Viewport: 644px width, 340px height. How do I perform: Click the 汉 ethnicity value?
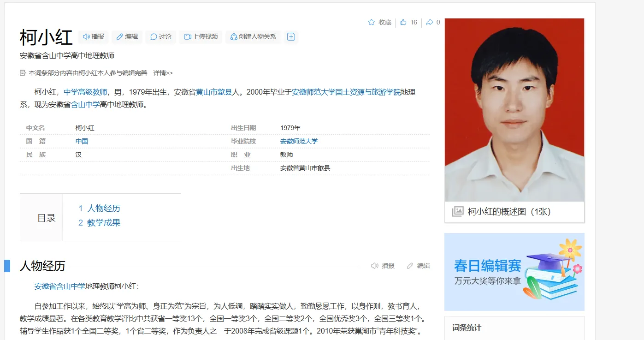79,155
